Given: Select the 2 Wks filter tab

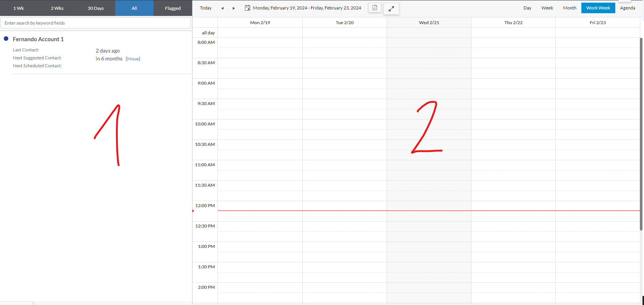Looking at the screenshot, I should click(x=57, y=8).
